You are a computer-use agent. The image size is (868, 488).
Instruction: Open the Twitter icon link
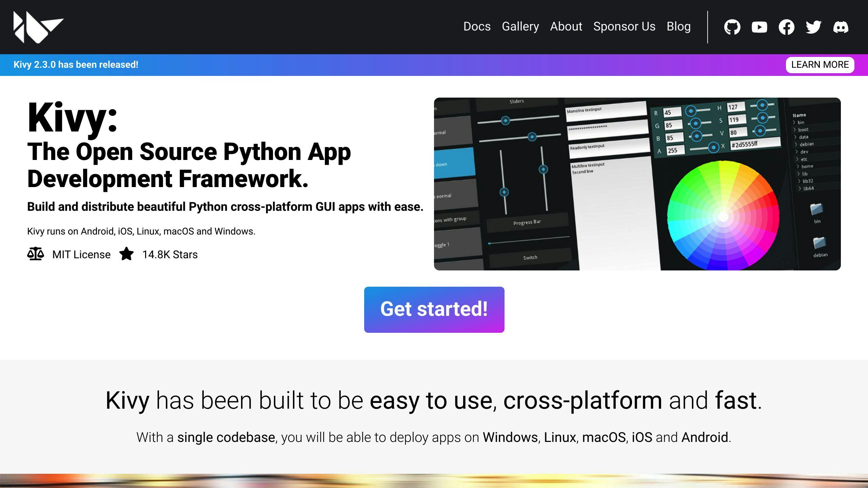point(813,27)
